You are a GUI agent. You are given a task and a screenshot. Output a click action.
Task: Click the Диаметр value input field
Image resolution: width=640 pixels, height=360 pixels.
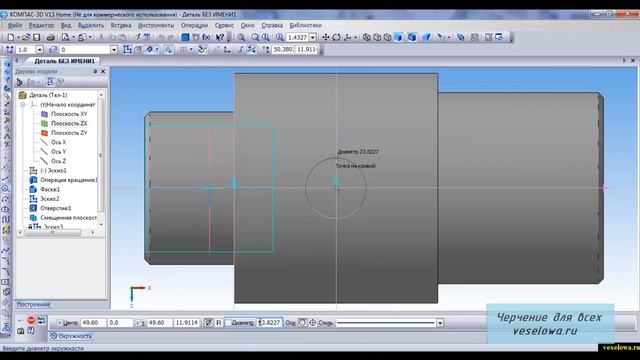(269, 322)
